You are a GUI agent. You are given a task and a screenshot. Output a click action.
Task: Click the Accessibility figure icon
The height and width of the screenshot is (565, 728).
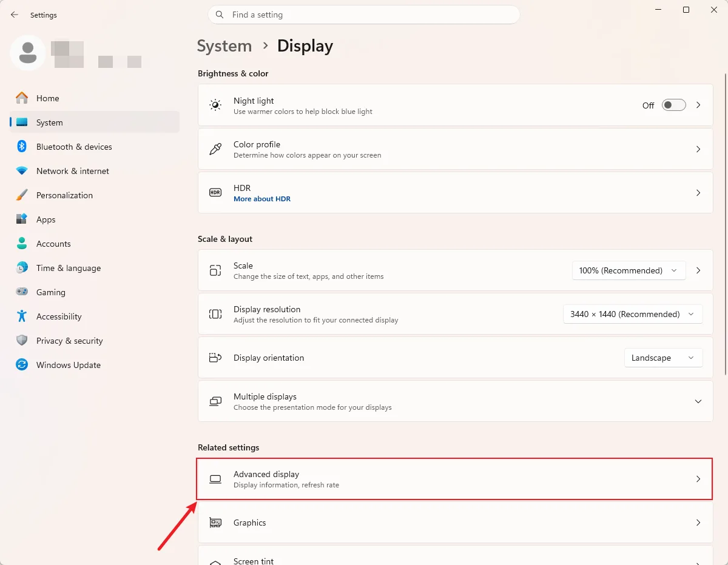coord(22,316)
